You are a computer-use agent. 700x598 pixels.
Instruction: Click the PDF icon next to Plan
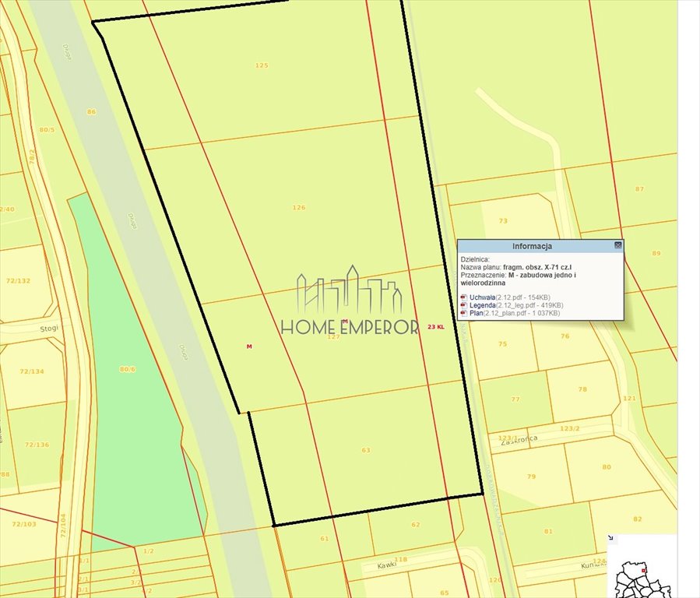(463, 312)
